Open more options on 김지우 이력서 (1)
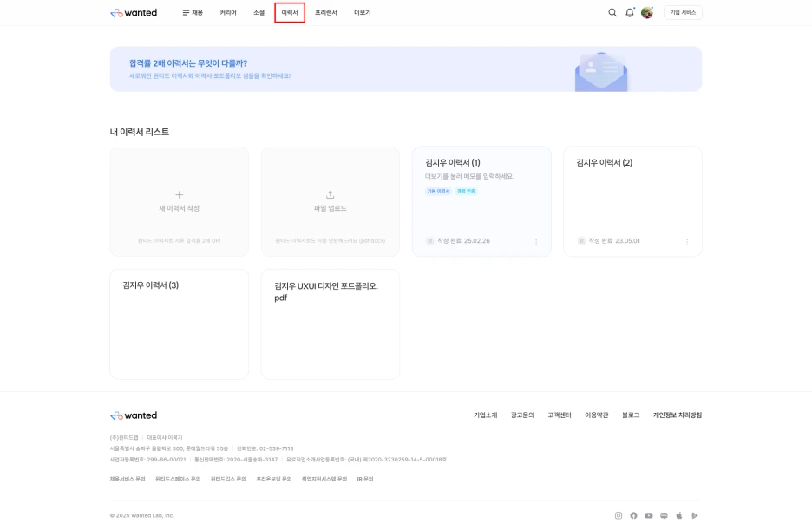The height and width of the screenshot is (530, 812). 536,242
